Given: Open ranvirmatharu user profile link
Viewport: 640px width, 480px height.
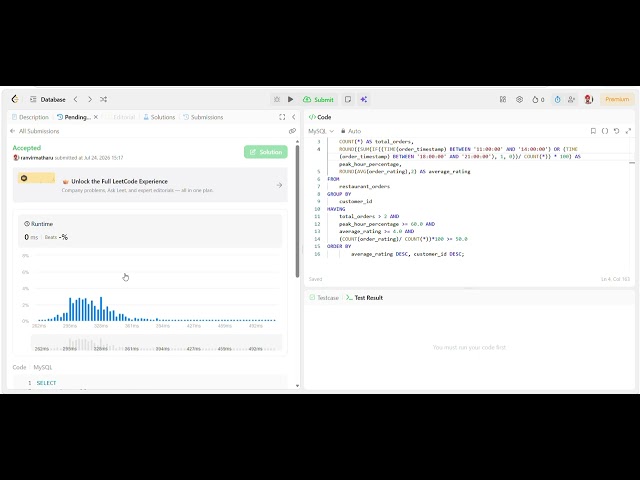Looking at the screenshot, I should [37, 158].
